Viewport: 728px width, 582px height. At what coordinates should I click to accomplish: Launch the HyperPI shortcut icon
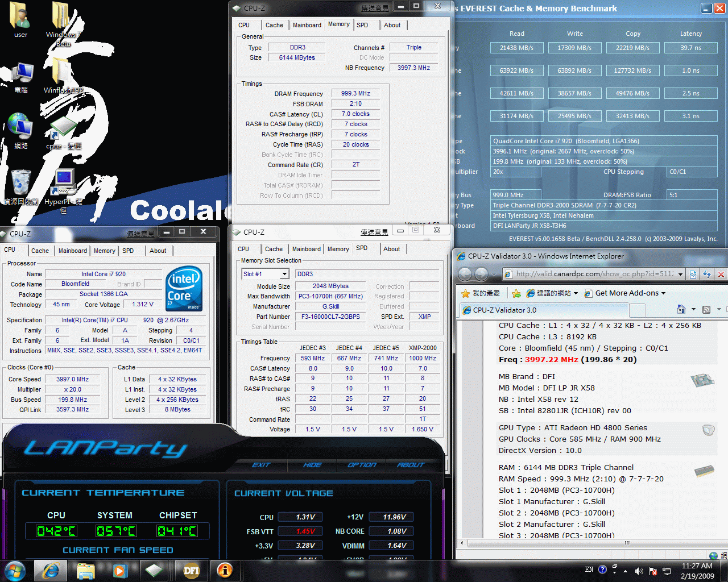click(63, 190)
